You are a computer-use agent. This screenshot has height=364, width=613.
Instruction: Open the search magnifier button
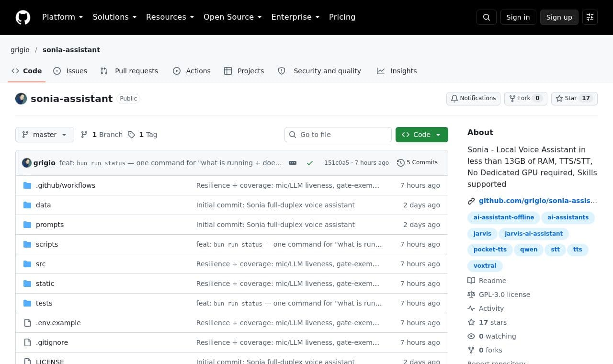(x=487, y=17)
